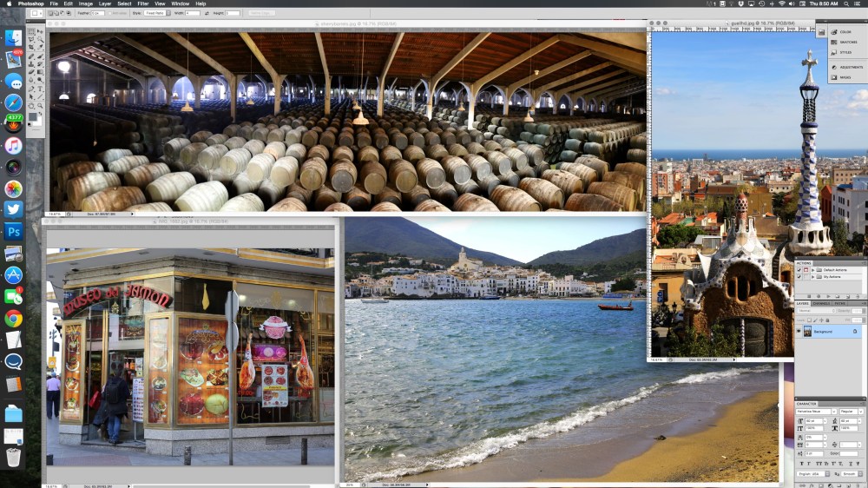This screenshot has height=488, width=868.
Task: Select the Eyedropper tool
Action: (41, 47)
